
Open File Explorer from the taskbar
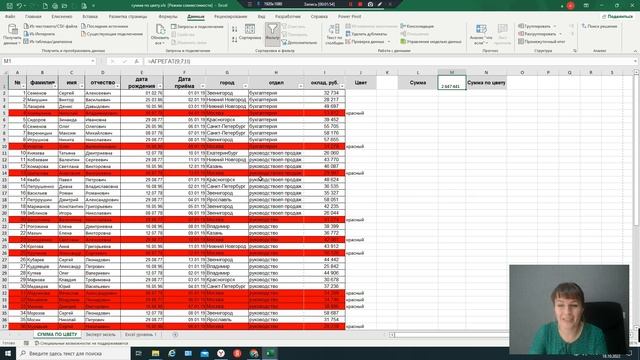(x=156, y=353)
